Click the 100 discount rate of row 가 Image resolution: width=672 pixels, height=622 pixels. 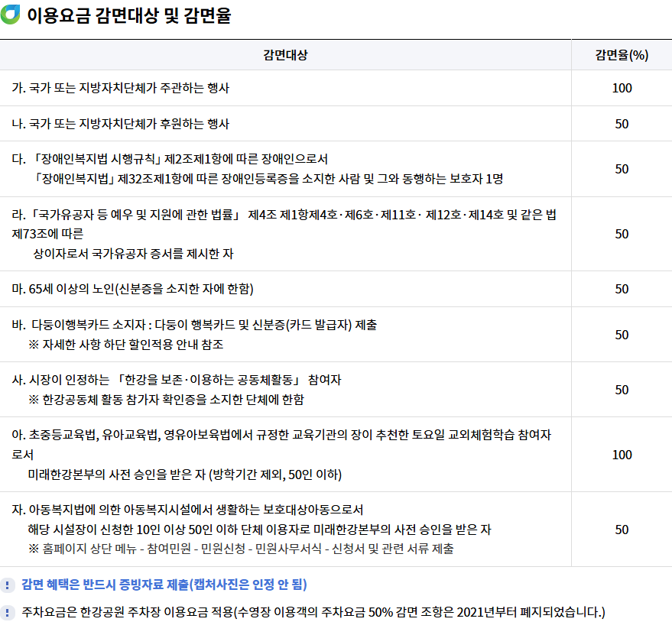pyautogui.click(x=621, y=88)
